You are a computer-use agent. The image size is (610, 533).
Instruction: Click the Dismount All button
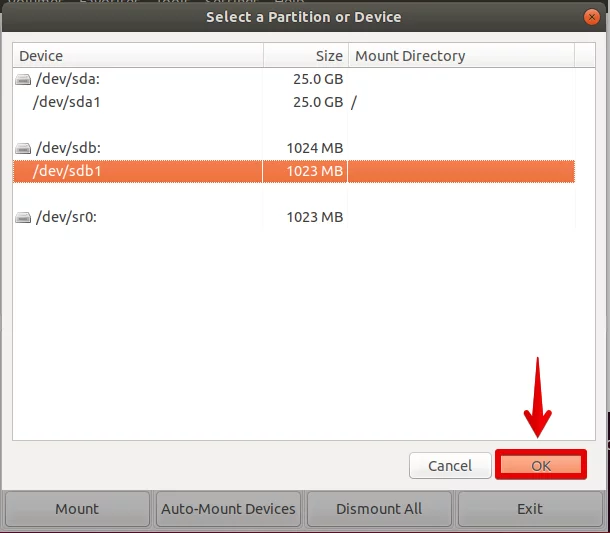[379, 509]
